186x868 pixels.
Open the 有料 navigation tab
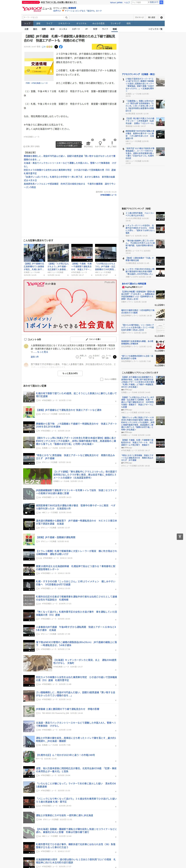click(129, 24)
